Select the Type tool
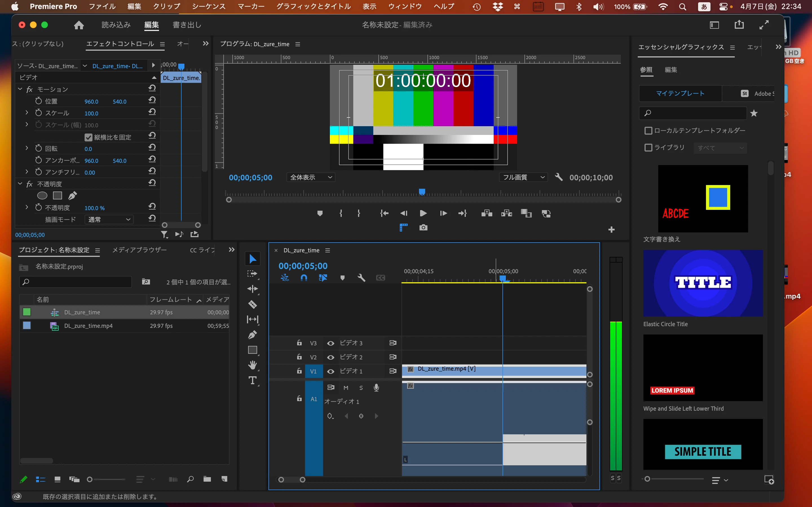The image size is (812, 507). [252, 380]
